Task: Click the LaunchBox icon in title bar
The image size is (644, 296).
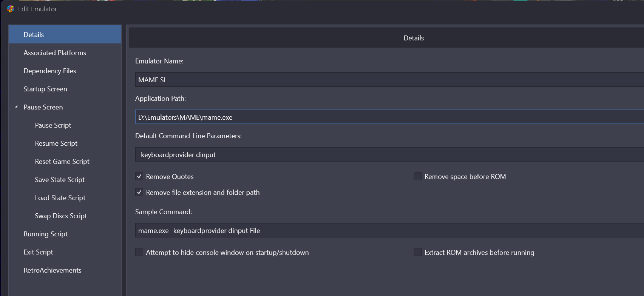Action: coord(11,9)
